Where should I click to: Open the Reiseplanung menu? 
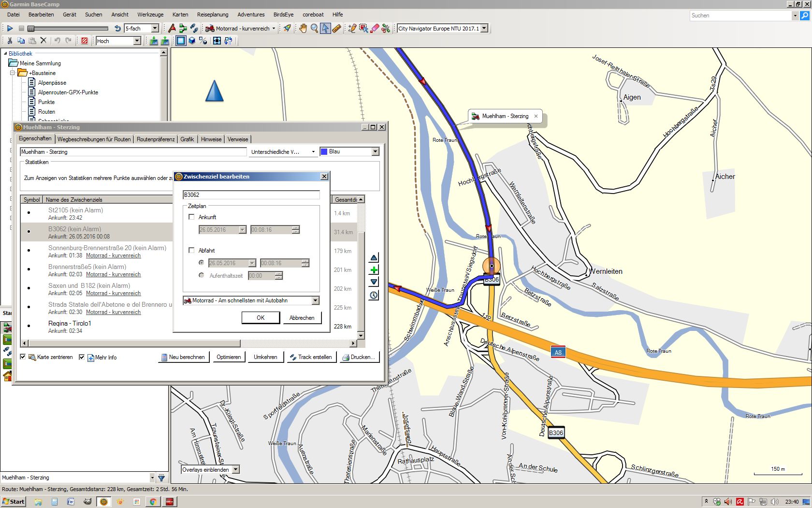pos(212,15)
